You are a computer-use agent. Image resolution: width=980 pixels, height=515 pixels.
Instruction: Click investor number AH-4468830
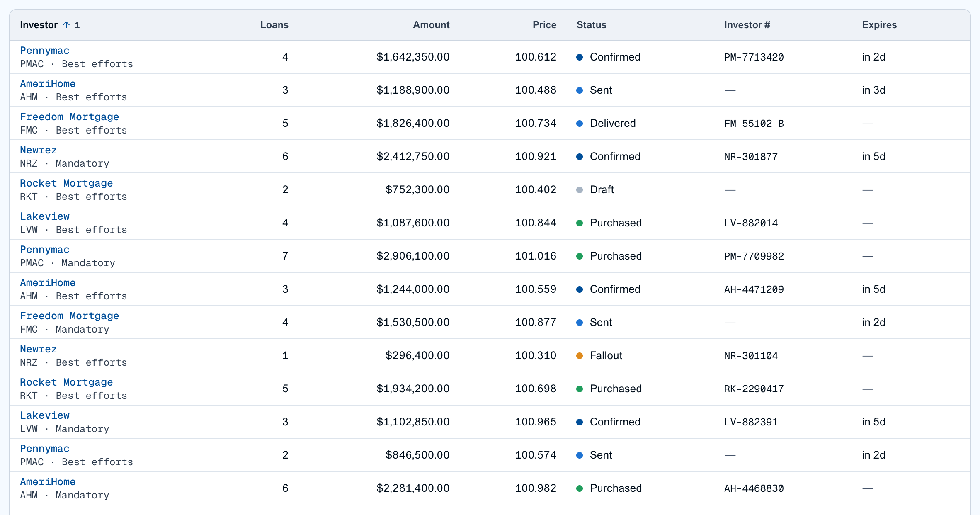coord(754,488)
